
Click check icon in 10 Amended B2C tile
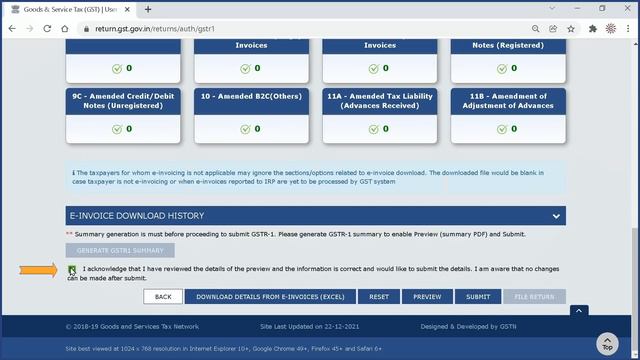point(245,129)
